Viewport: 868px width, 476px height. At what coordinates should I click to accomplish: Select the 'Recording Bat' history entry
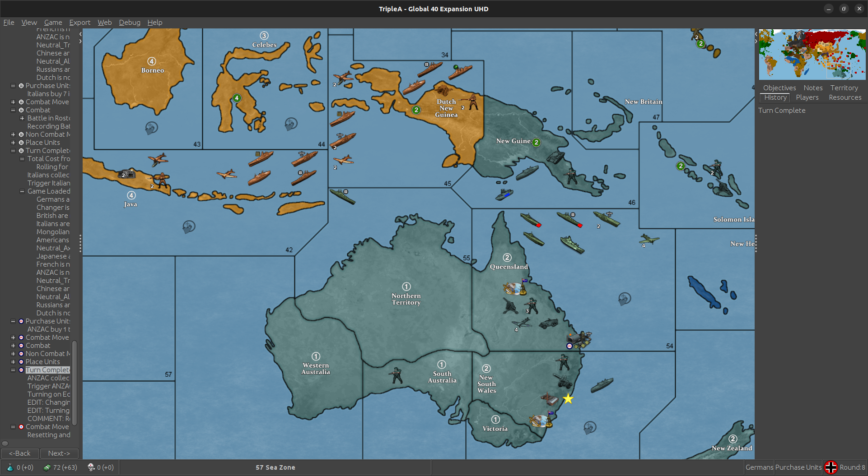48,126
